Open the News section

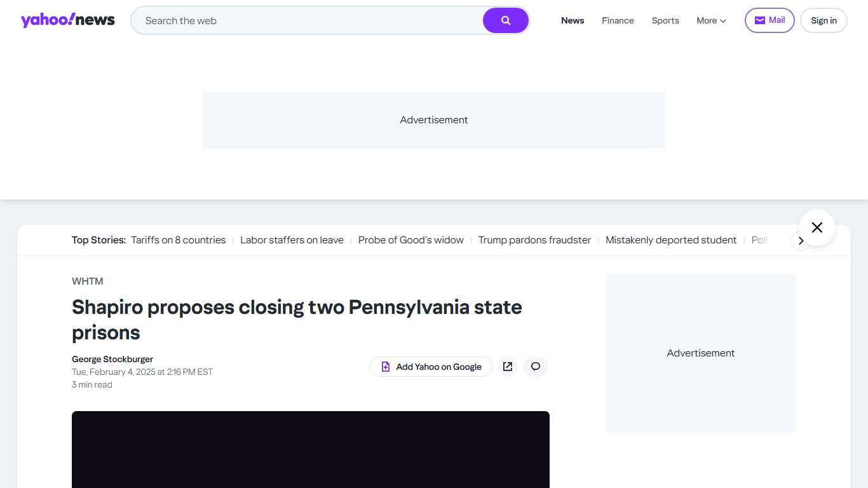coord(573,20)
